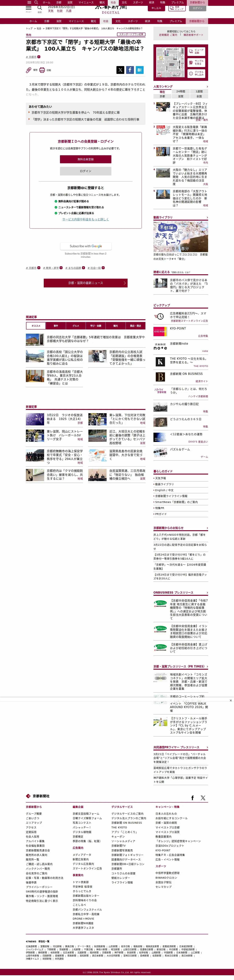The image size is (234, 980).
Task: Expand 京都新聞からのお知らせ arrow
Action: tap(207, 528)
